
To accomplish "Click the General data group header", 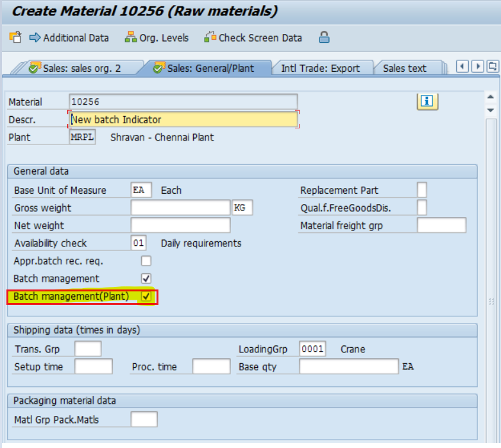I will tap(242, 171).
